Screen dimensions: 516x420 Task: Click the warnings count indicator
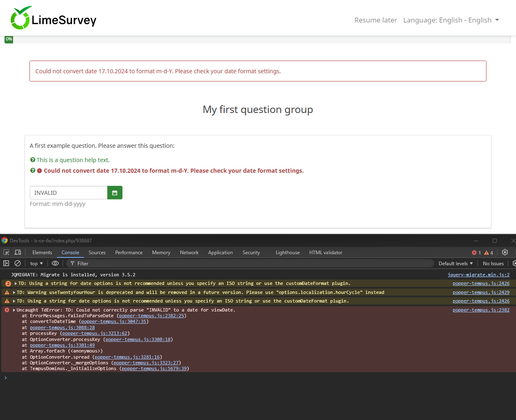(x=489, y=253)
